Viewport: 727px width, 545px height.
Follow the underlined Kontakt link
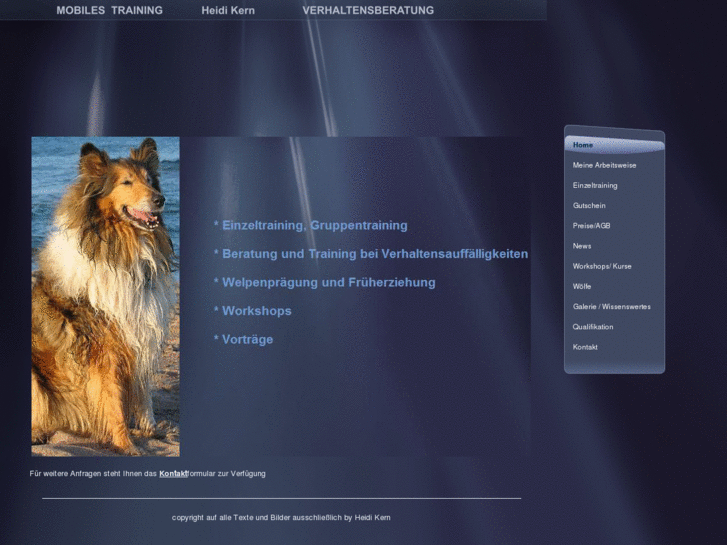click(x=173, y=474)
